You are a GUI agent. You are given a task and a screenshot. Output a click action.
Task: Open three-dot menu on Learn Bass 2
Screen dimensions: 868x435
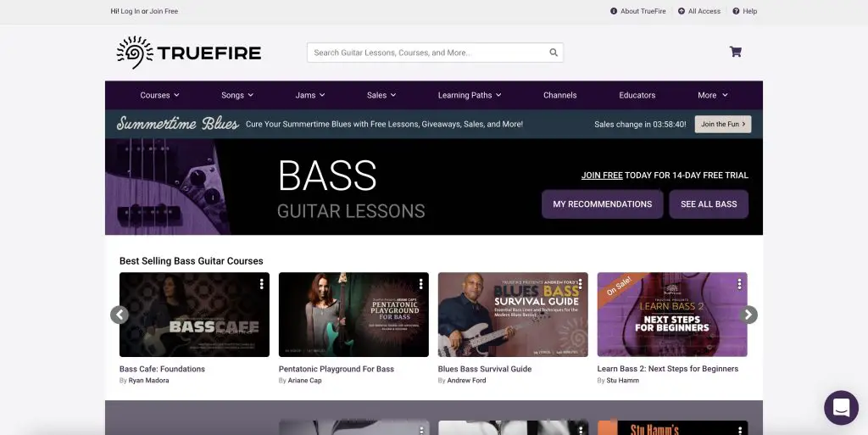point(739,284)
